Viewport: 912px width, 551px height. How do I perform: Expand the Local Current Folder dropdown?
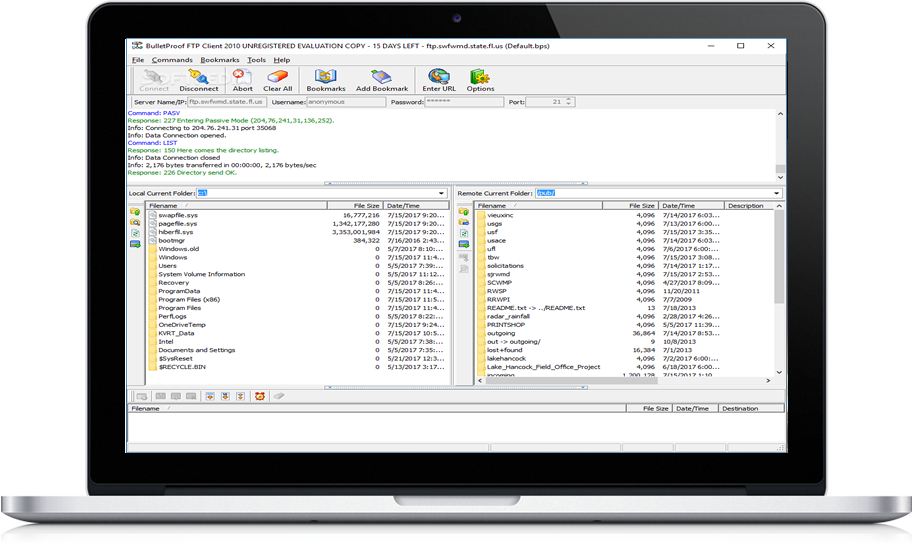coord(441,193)
